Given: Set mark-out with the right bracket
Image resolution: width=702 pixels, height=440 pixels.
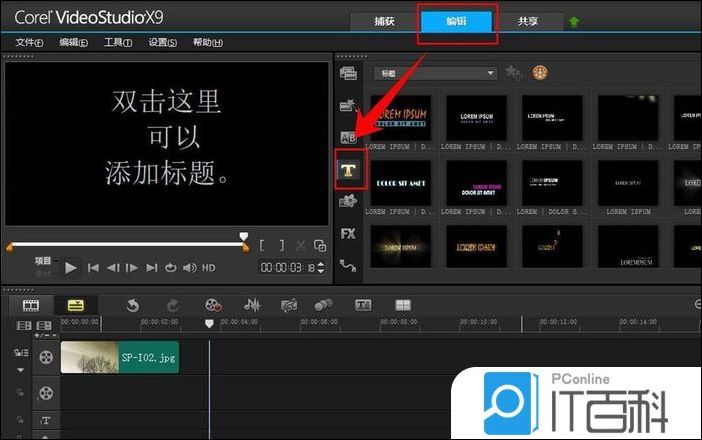Looking at the screenshot, I should point(282,245).
